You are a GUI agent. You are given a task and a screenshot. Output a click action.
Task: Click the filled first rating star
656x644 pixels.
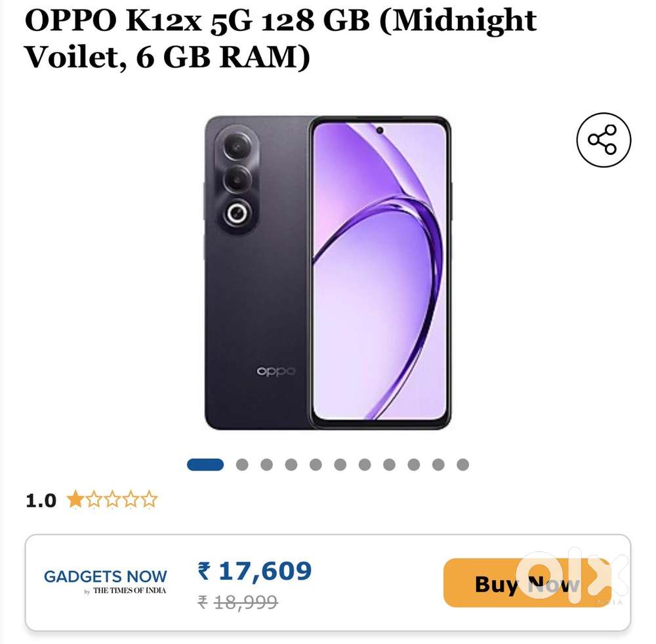click(75, 499)
